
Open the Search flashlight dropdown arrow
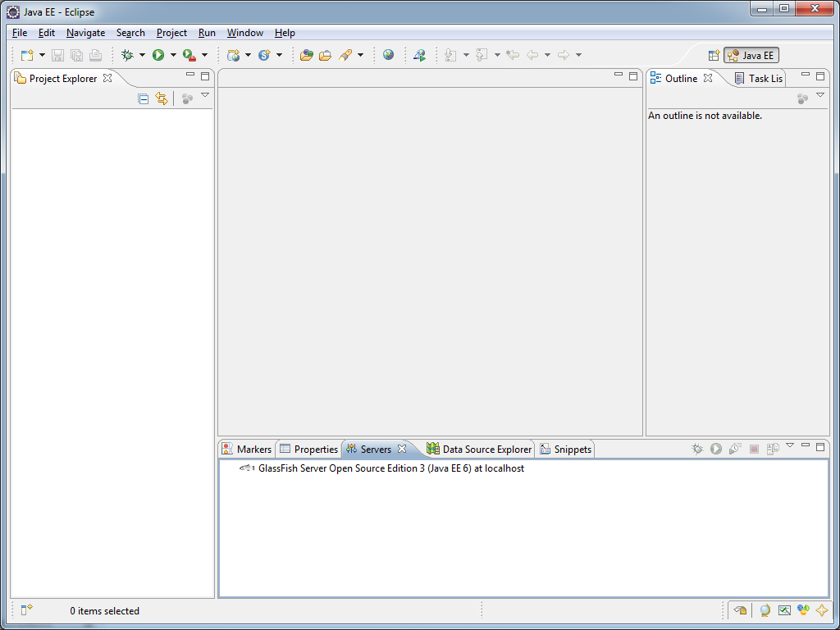pos(361,55)
